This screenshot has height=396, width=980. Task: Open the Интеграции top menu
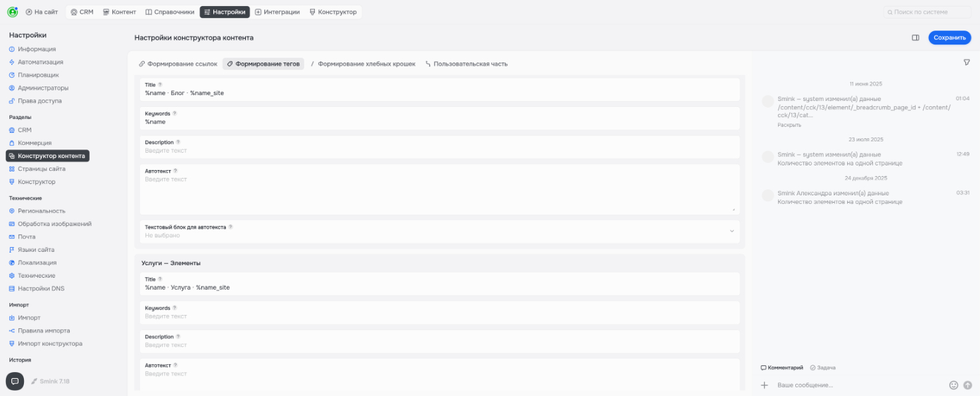pos(278,12)
